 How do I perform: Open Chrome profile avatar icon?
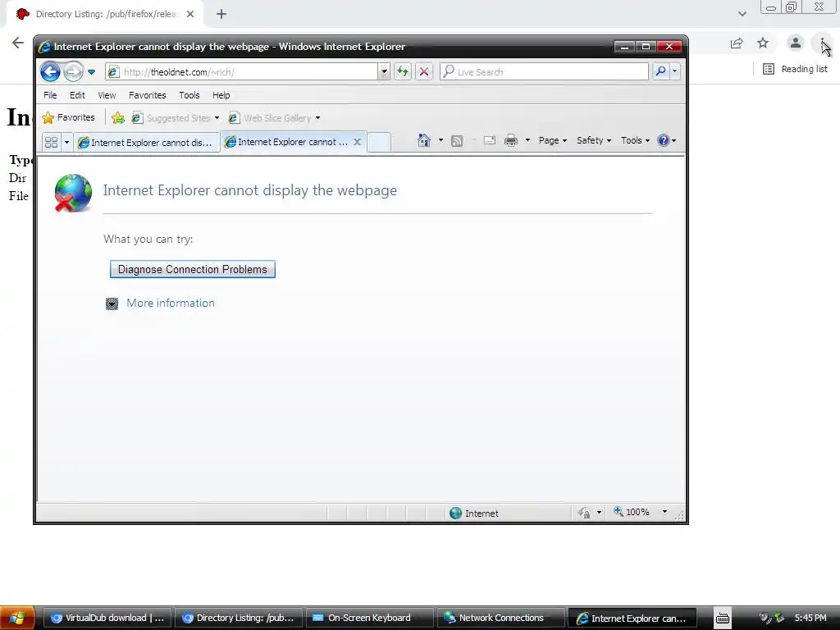tap(796, 43)
